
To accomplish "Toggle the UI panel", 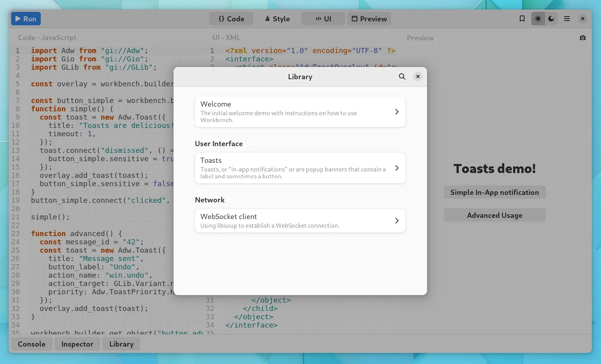I will pyautogui.click(x=323, y=19).
